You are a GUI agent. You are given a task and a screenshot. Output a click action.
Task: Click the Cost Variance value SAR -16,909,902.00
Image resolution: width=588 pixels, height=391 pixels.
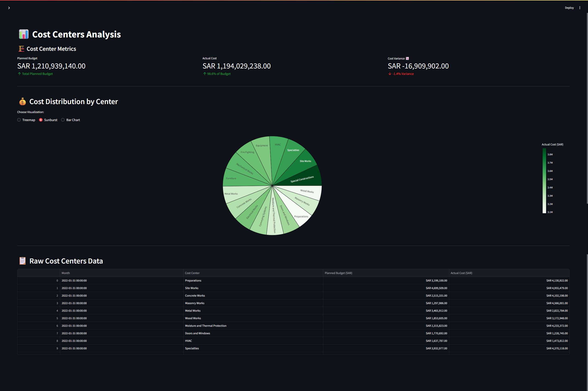click(418, 66)
